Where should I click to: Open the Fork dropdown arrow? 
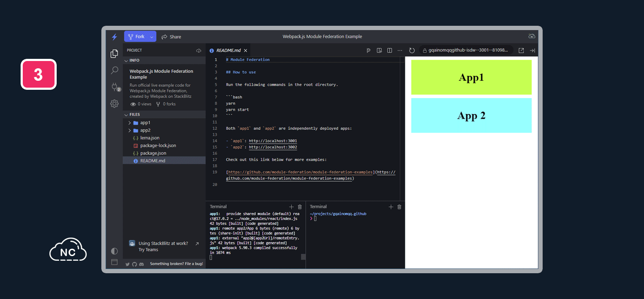pos(152,37)
